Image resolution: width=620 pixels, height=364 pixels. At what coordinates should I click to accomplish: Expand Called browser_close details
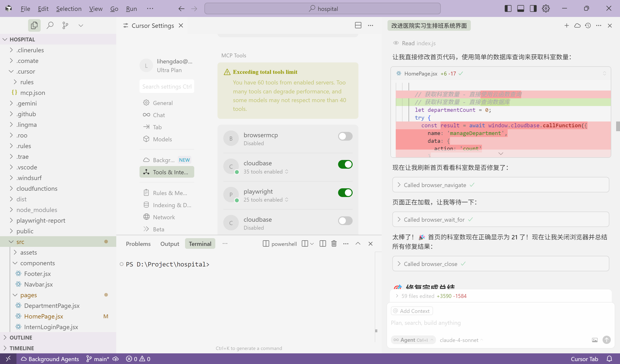(x=501, y=264)
